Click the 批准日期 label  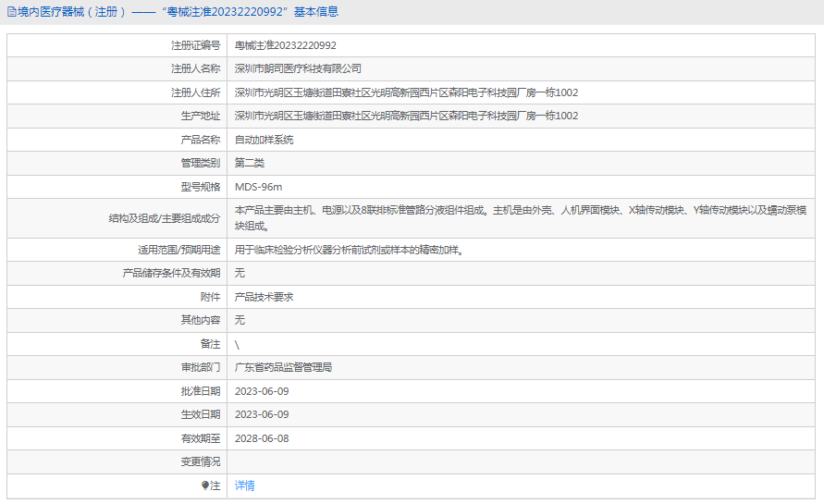click(201, 391)
